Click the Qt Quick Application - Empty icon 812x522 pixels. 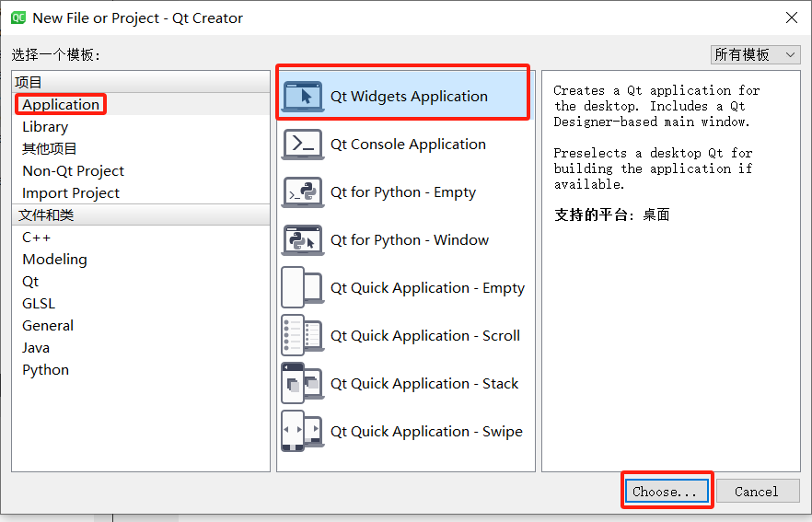(x=303, y=287)
